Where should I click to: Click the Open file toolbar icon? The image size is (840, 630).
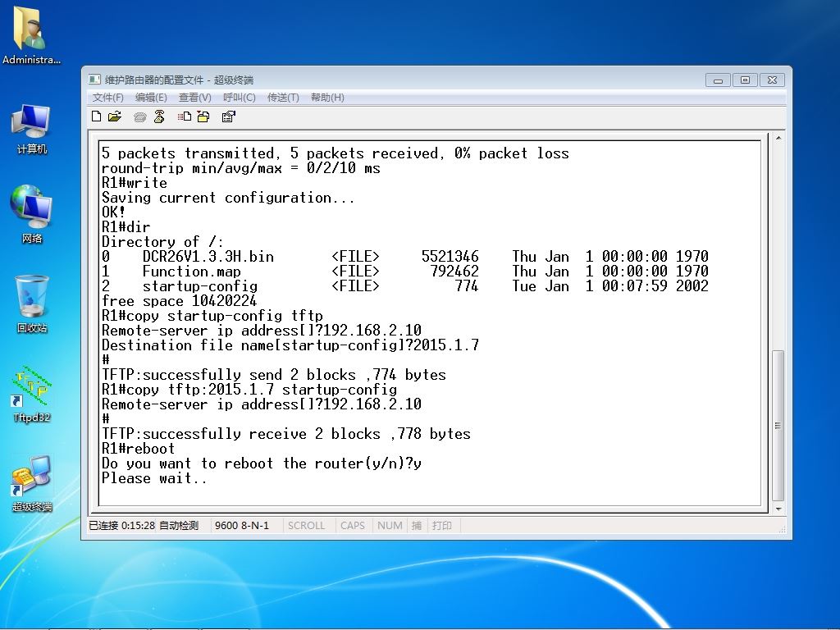[115, 116]
